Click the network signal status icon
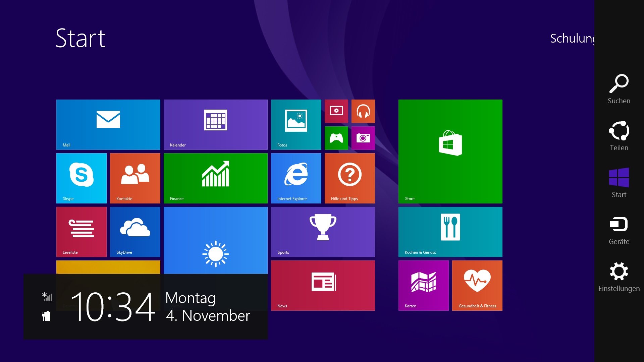 click(x=47, y=297)
